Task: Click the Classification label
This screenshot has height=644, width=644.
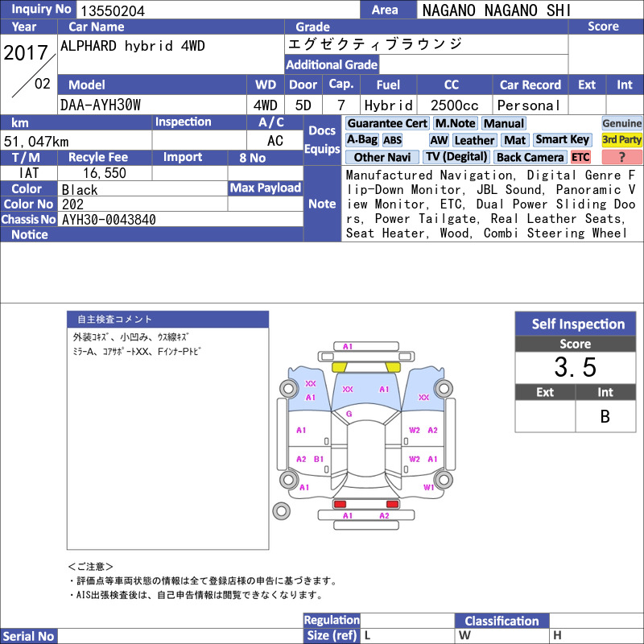Action: [x=502, y=621]
